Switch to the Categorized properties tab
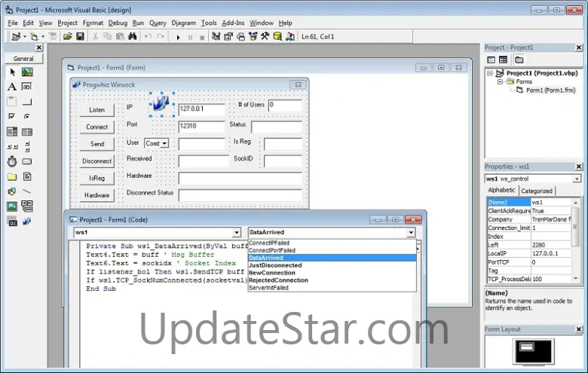Screen dimensions: 588x373 537,191
